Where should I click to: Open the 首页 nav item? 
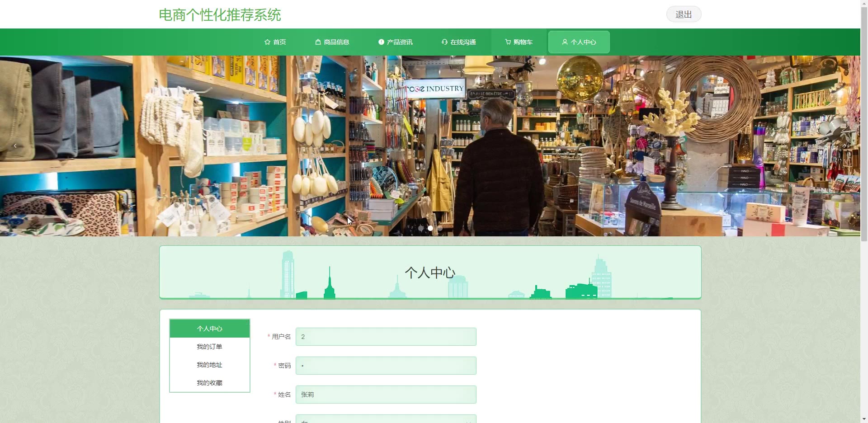pos(275,42)
